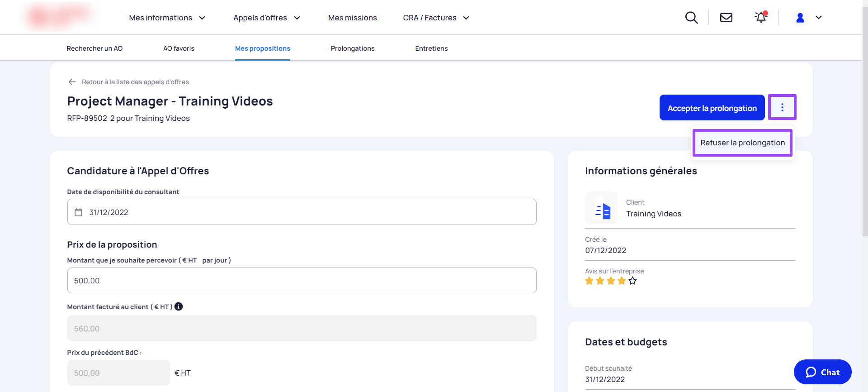Click the Avis sur l'entreprise label
868x392 pixels.
(x=614, y=271)
